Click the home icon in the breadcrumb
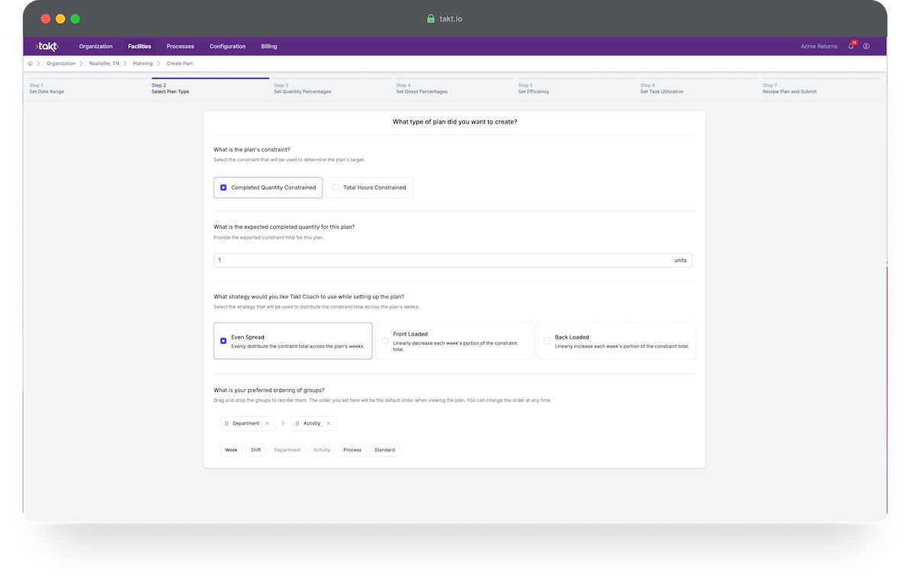915x588 pixels. [x=30, y=63]
